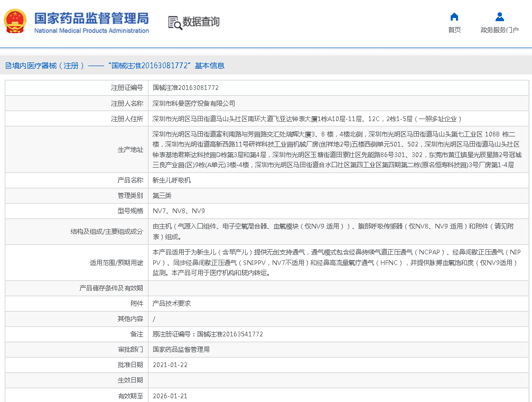Viewport: 532px width, 402px height.
Task: Click the 第三类 management category value
Action: (x=162, y=196)
